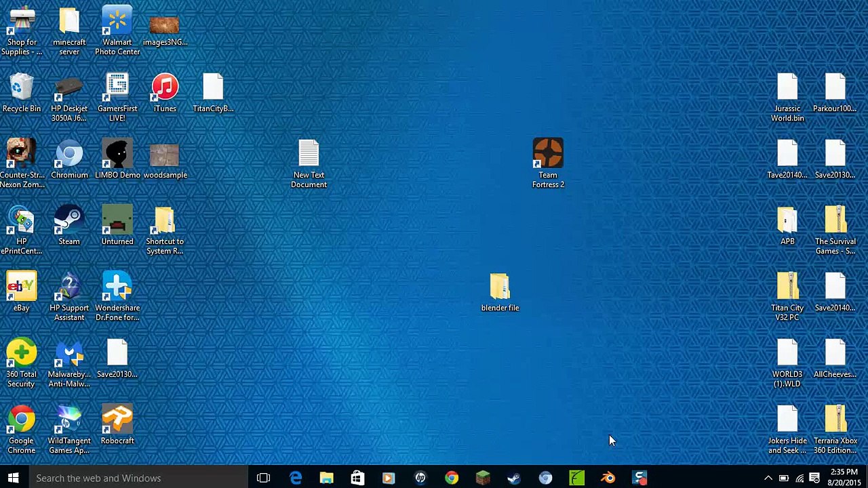868x488 pixels.
Task: Select the GamersFirst LIVE! shortcut
Action: [x=117, y=98]
